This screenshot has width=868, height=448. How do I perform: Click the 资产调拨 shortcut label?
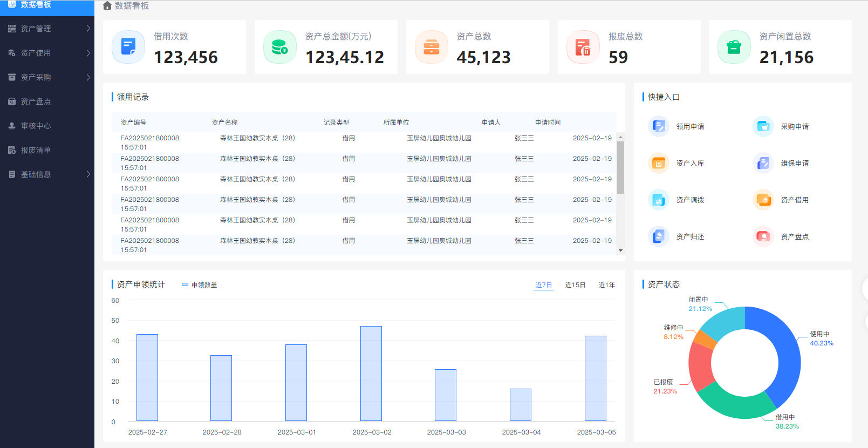pyautogui.click(x=690, y=200)
